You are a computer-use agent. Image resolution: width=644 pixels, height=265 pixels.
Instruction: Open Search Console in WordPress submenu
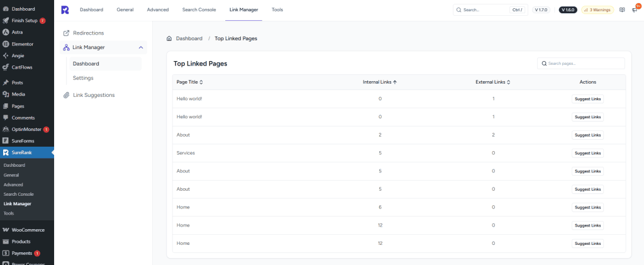(18, 195)
